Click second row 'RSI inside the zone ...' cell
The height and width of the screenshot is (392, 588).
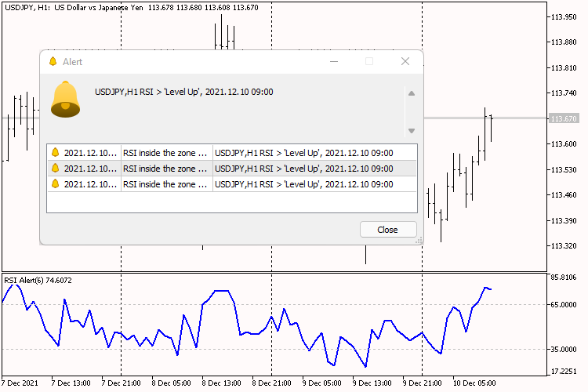[x=165, y=169]
